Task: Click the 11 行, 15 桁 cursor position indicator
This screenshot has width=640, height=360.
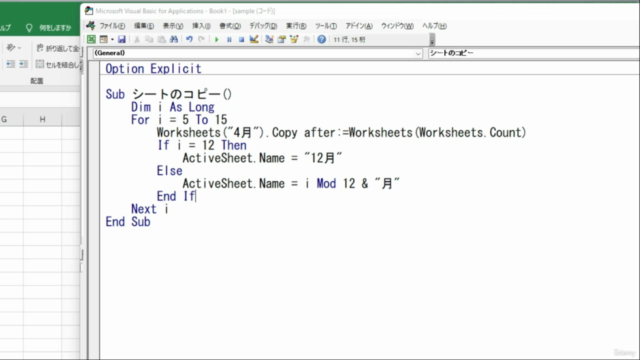Action: tap(349, 40)
